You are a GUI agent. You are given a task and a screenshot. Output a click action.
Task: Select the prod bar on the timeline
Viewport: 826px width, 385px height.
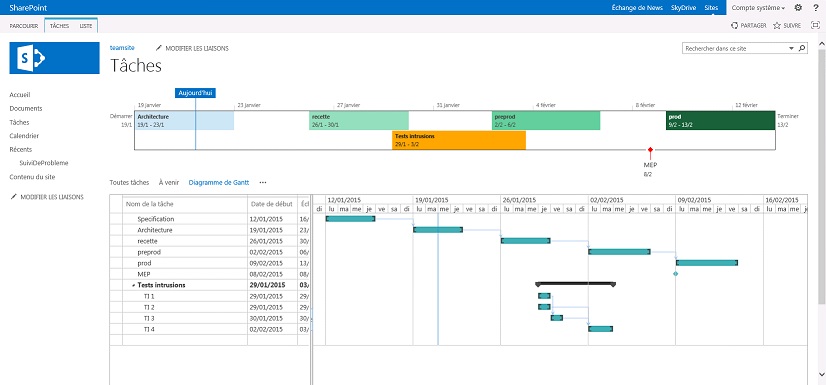click(721, 120)
